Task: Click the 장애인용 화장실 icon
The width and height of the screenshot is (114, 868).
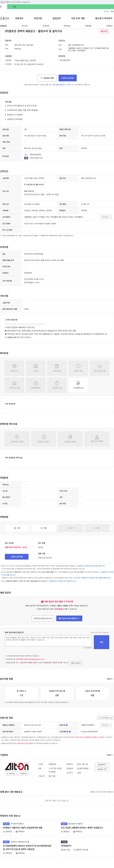Action: pos(70,439)
